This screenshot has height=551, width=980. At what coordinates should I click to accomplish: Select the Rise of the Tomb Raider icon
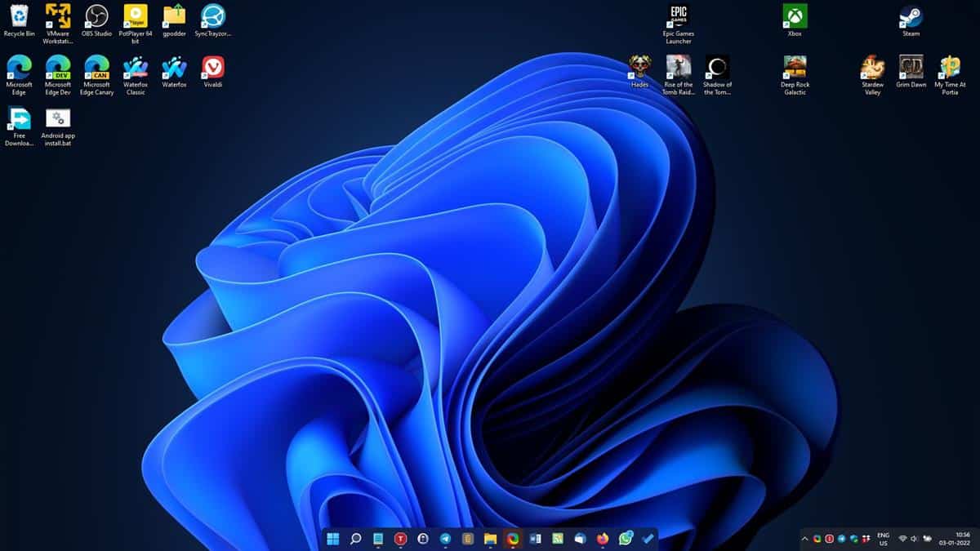click(678, 75)
